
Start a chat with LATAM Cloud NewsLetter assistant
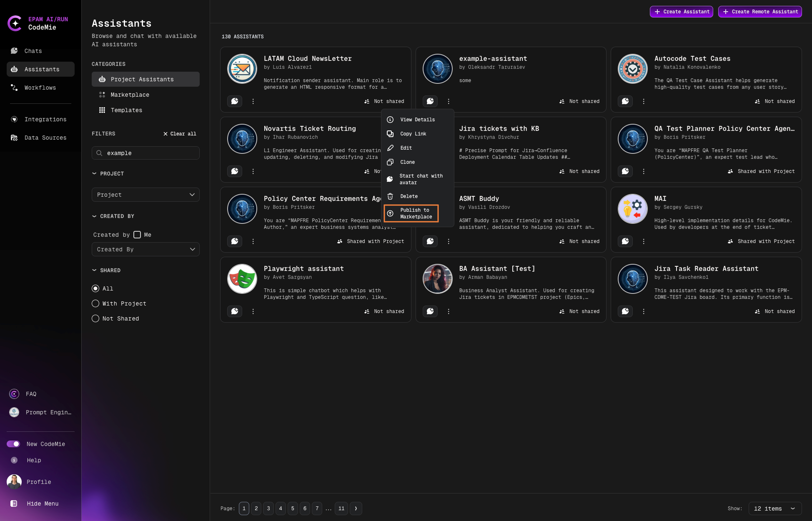coord(235,101)
